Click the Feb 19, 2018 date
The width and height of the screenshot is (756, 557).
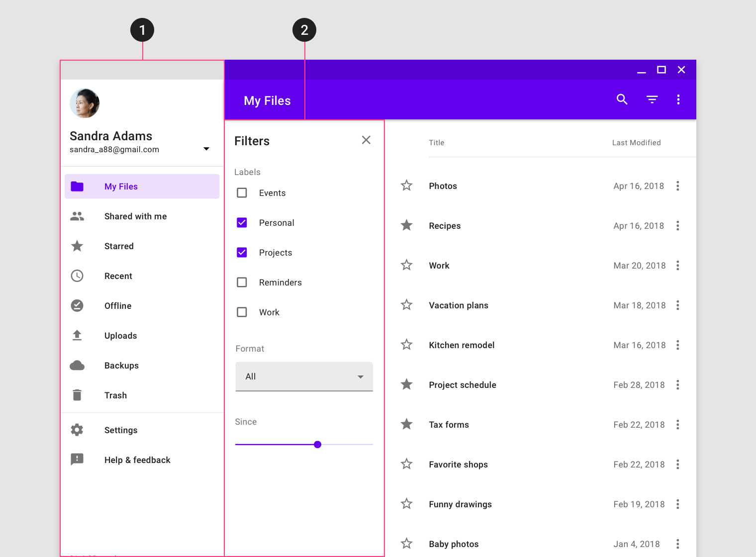click(639, 504)
